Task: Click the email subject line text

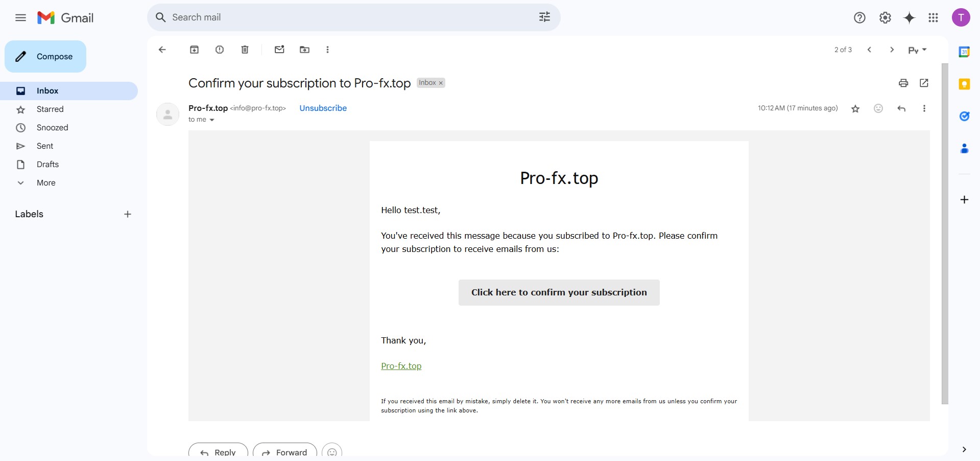Action: tap(299, 83)
